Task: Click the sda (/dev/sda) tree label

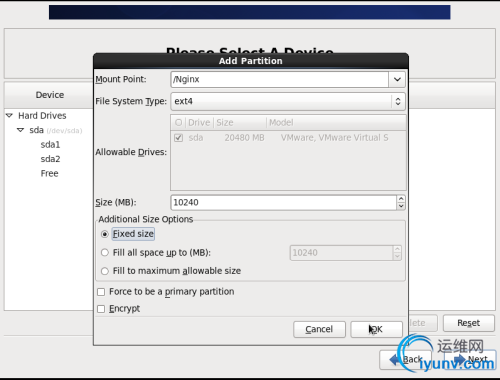Action: [x=56, y=130]
